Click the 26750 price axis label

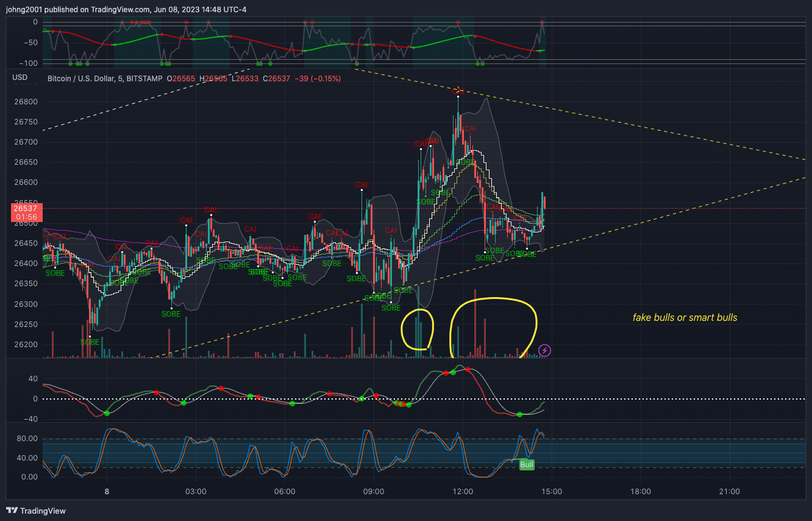[x=26, y=122]
